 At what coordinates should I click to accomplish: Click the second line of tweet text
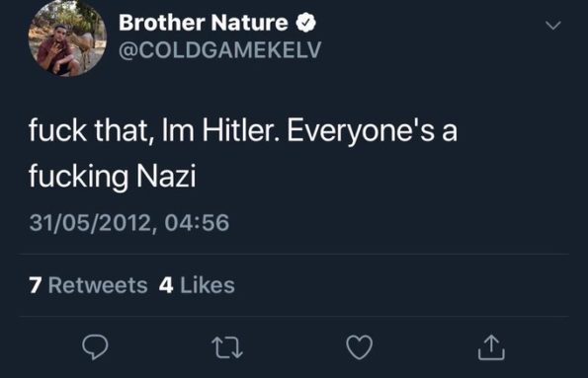coord(113,176)
